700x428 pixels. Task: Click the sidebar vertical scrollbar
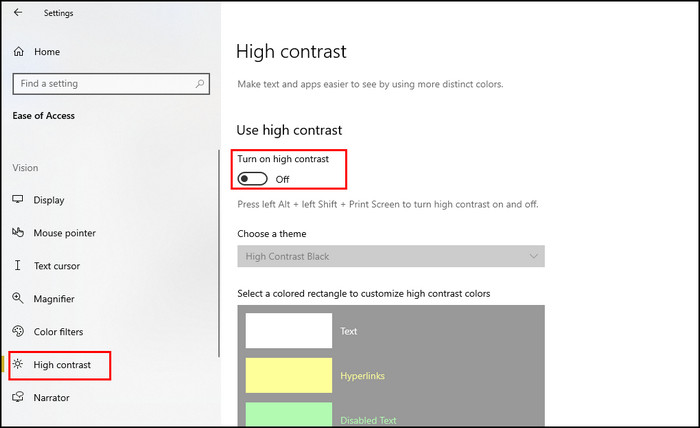click(x=219, y=253)
